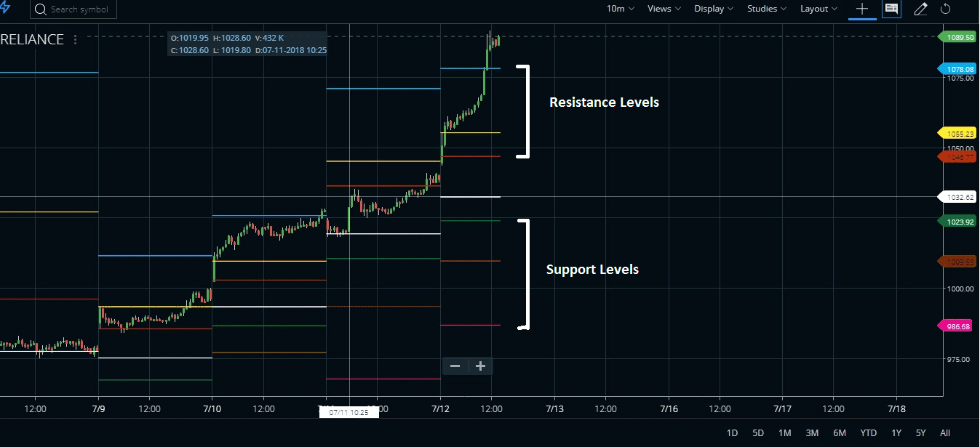
Task: Switch chart to YTD range
Action: point(868,432)
